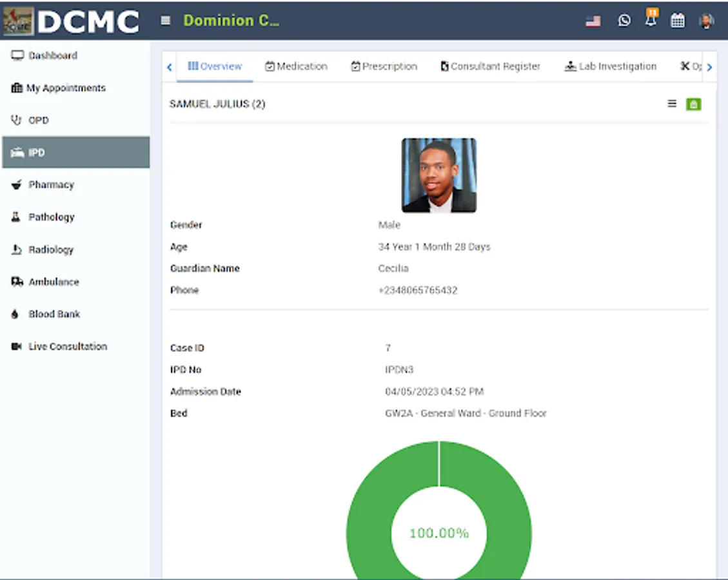The image size is (728, 580).
Task: Click the age 34 Year 1 Month value
Action: point(434,247)
